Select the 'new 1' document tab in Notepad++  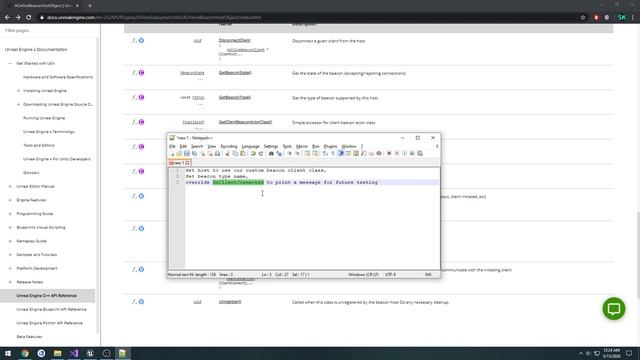coord(180,163)
